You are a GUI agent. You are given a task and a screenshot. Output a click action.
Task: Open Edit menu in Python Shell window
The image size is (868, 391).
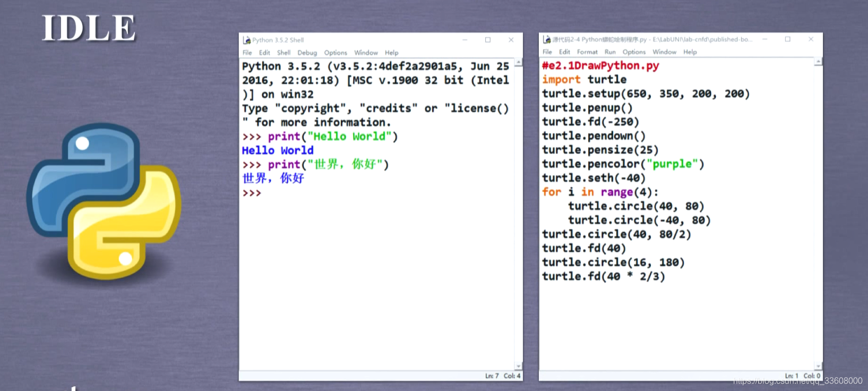(264, 53)
